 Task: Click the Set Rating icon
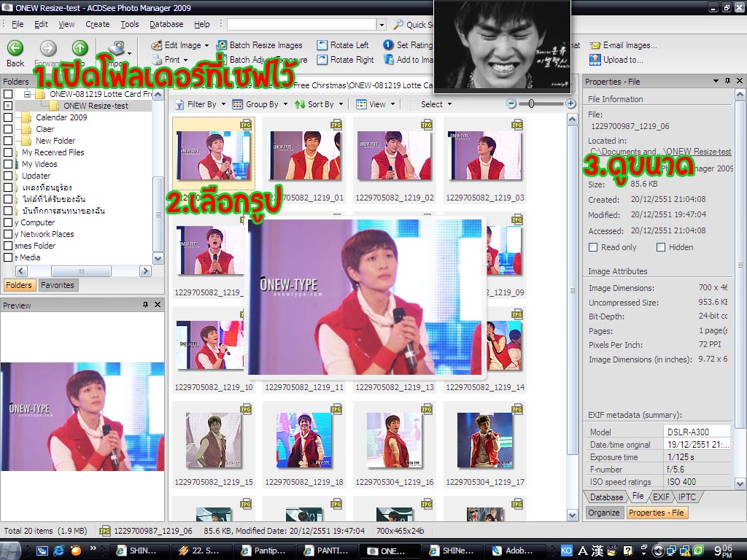pyautogui.click(x=388, y=44)
